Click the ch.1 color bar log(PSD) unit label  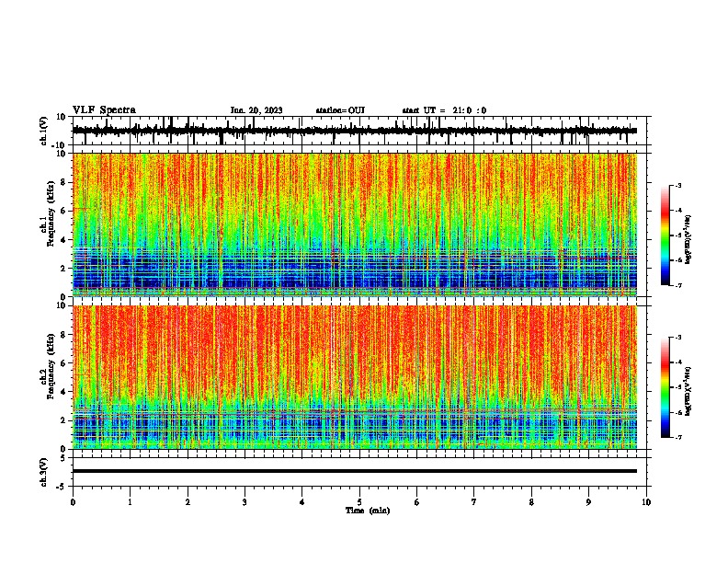(x=688, y=239)
